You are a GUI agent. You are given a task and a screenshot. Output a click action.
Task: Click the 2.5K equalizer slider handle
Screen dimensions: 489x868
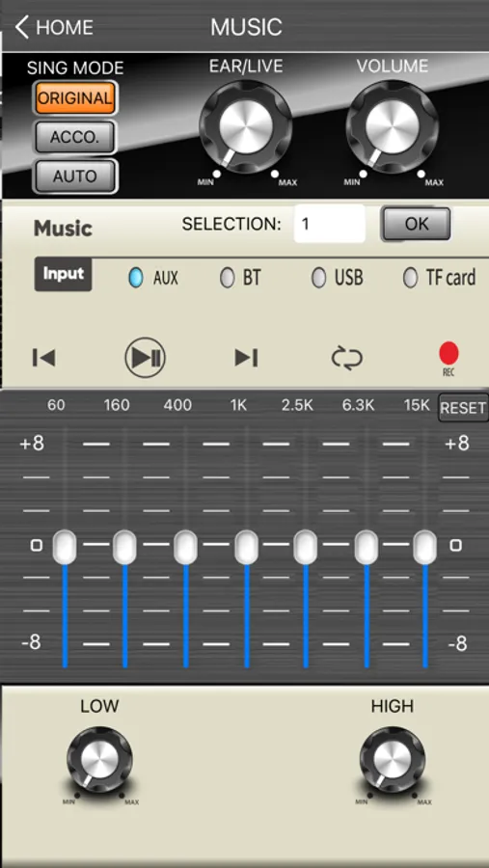click(305, 547)
